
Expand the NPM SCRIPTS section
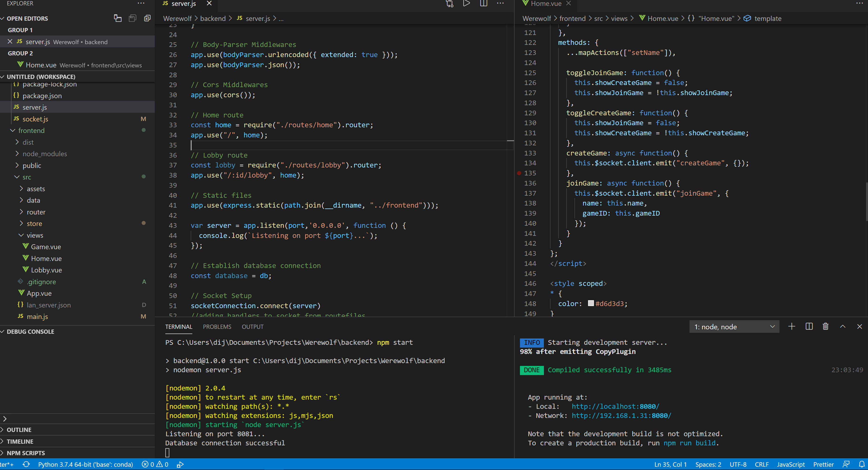coord(26,453)
